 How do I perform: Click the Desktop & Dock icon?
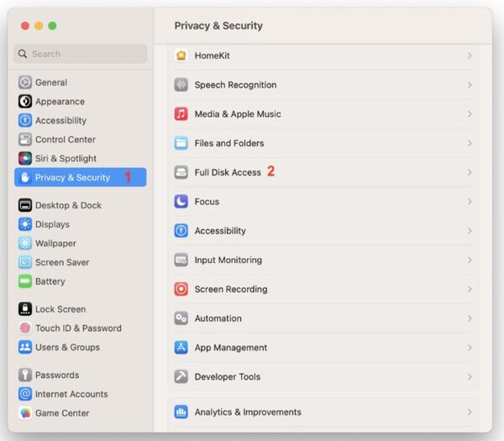[x=25, y=205]
